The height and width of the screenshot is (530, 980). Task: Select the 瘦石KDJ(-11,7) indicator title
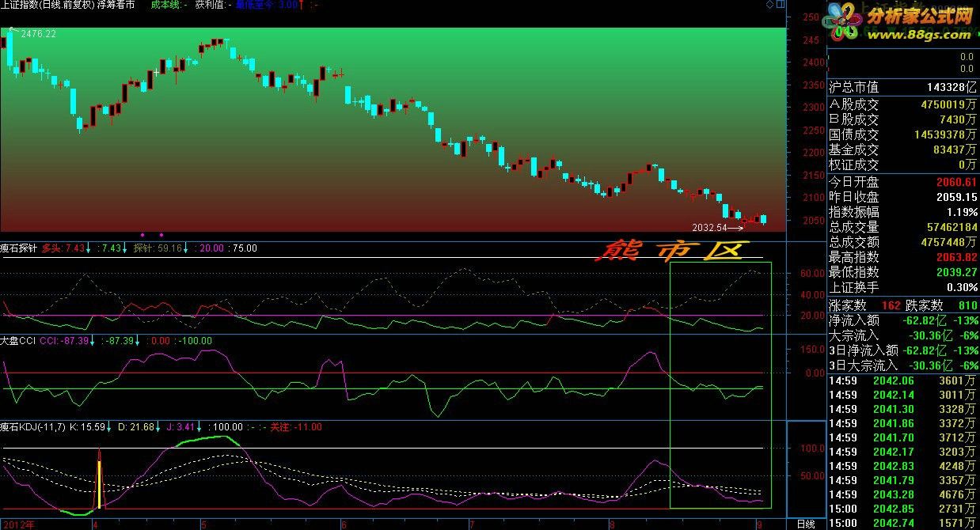[x=32, y=427]
